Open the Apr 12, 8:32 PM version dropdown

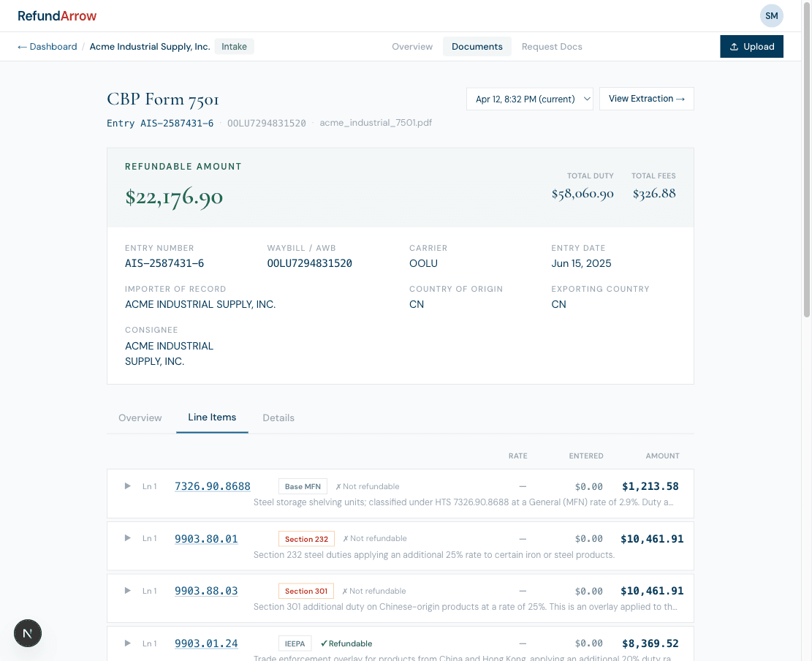[x=529, y=98]
